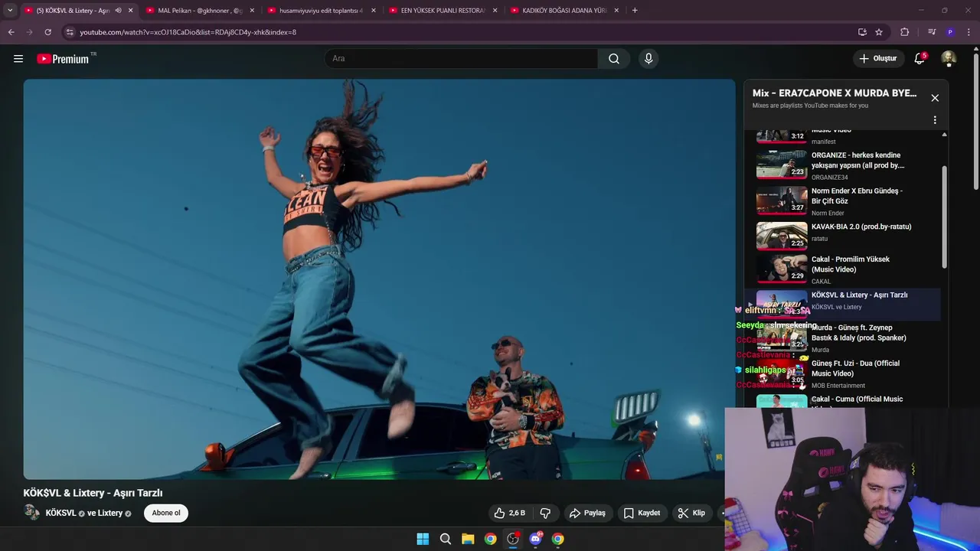Bookmark this page with star icon
The height and width of the screenshot is (551, 980).
(879, 32)
